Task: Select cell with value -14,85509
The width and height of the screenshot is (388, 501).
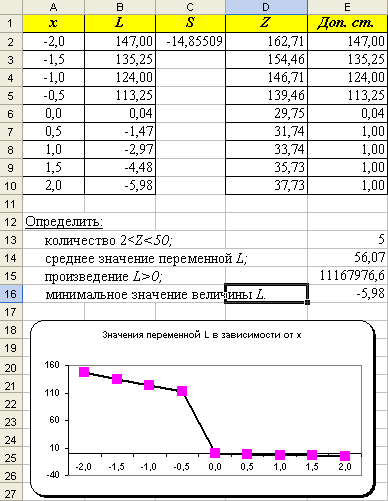Action: click(190, 41)
